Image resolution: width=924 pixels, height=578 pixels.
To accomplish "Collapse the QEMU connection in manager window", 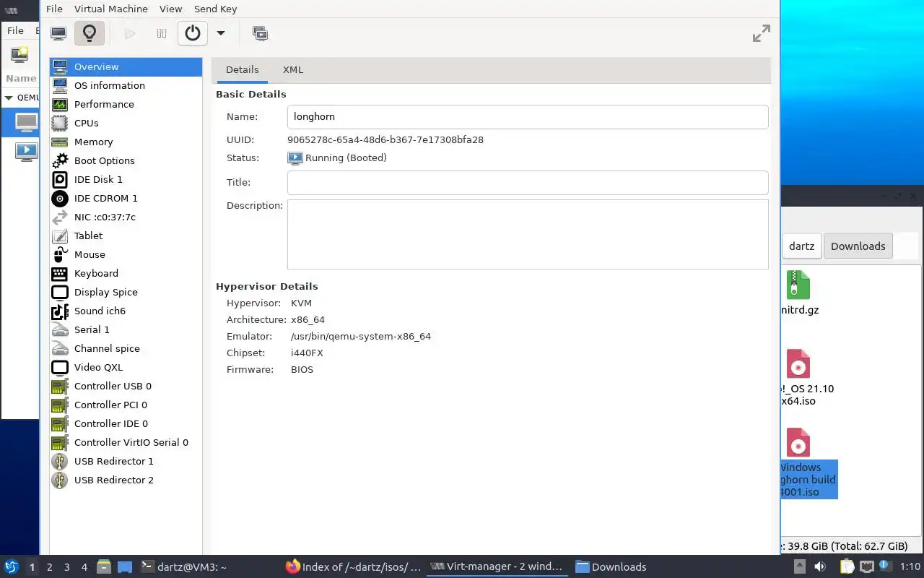I will click(x=9, y=98).
